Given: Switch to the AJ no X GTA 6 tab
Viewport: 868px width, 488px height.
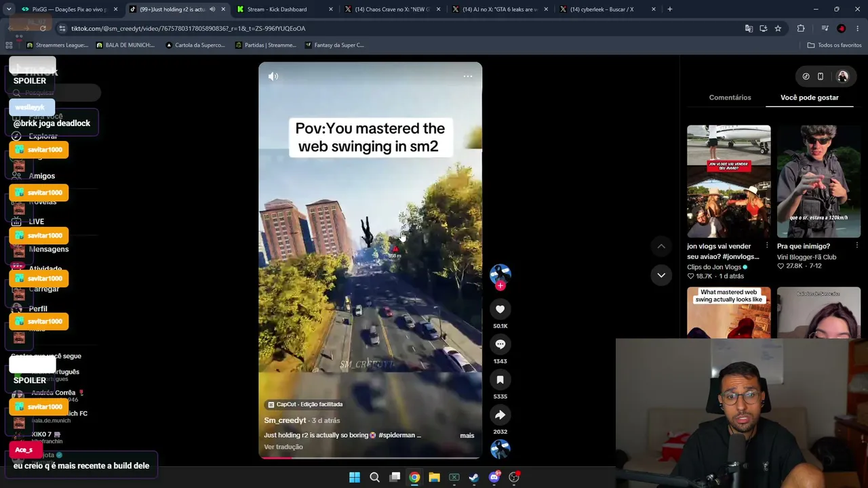Looking at the screenshot, I should [499, 9].
